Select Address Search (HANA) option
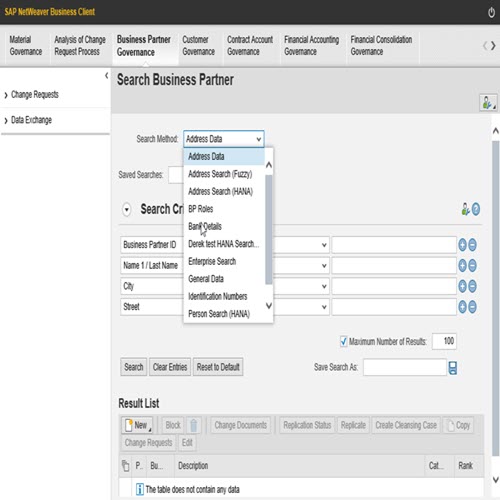The height and width of the screenshot is (500, 500). pyautogui.click(x=224, y=191)
